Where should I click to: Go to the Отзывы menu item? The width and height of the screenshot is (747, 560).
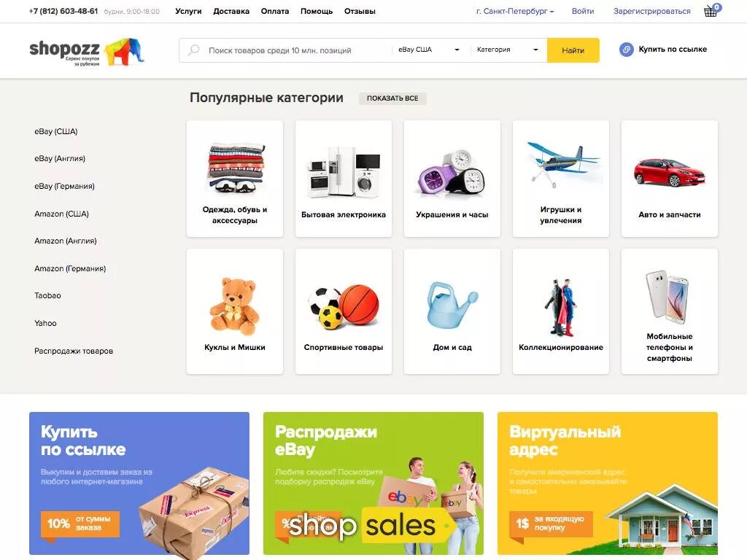(360, 11)
